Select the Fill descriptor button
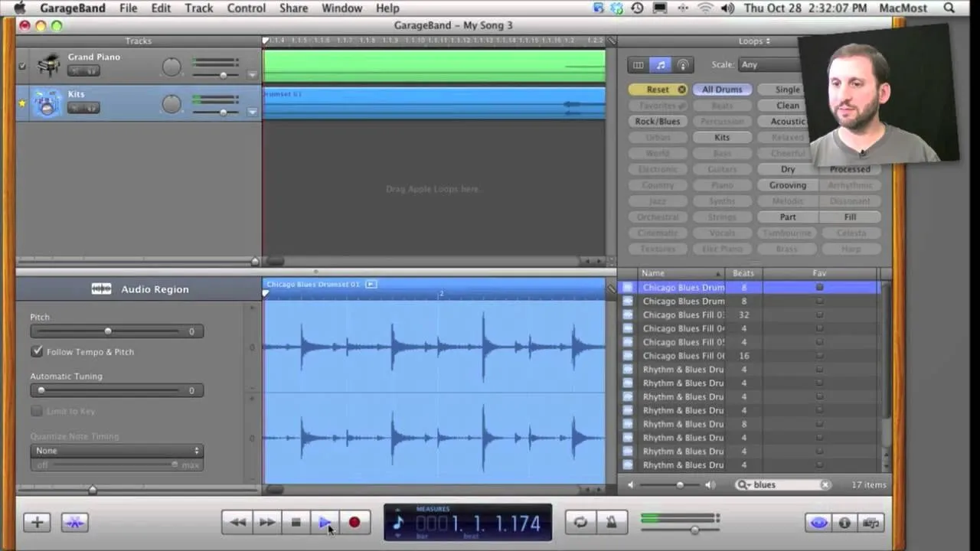Screen dimensions: 980x551 coord(850,217)
